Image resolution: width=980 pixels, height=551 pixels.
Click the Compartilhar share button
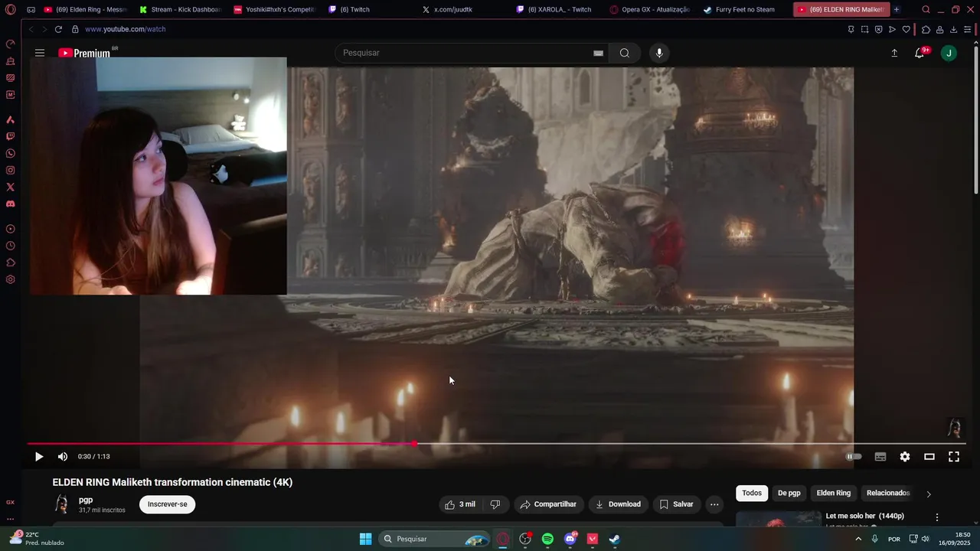point(548,504)
